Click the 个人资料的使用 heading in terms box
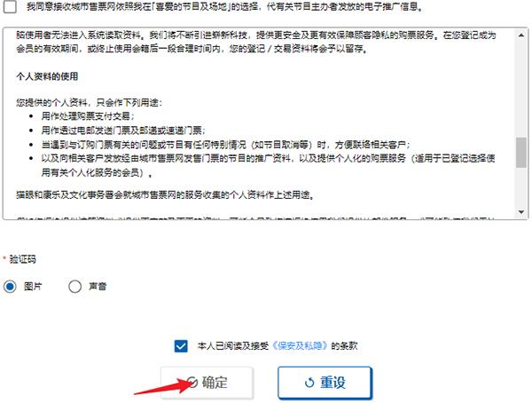532x403 pixels. click(47, 76)
